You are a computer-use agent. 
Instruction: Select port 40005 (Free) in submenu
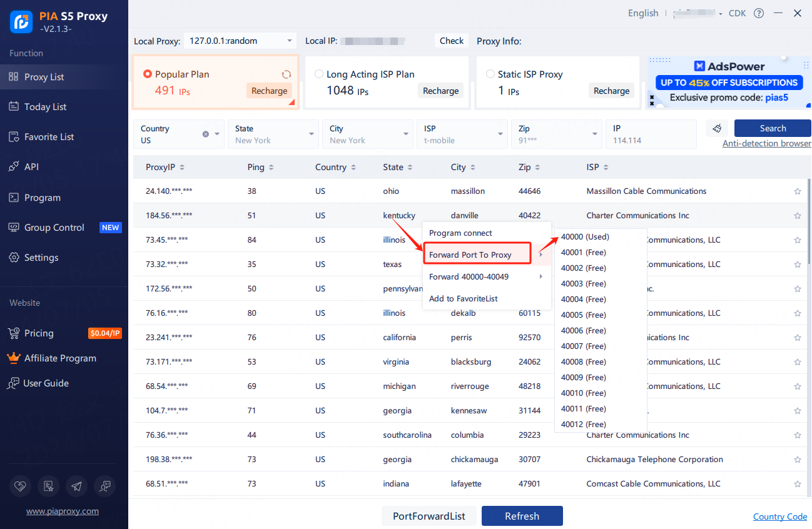[x=601, y=315]
